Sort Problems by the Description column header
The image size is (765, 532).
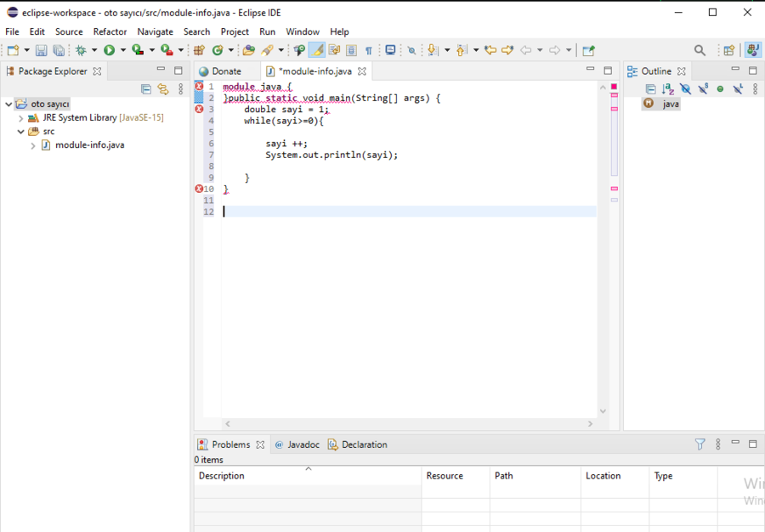click(x=308, y=475)
